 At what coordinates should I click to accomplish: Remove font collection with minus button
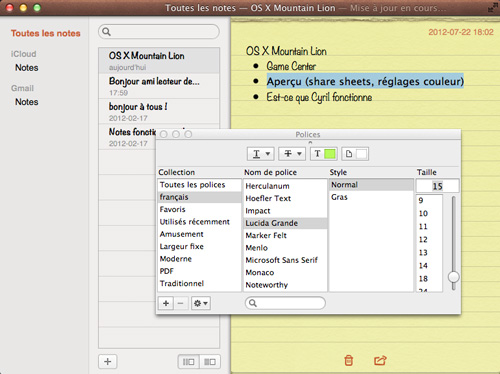tap(181, 303)
